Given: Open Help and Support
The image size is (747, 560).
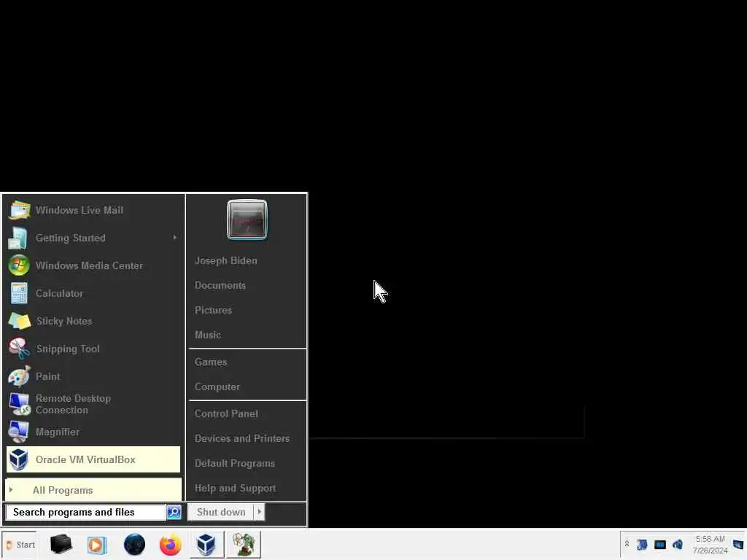Looking at the screenshot, I should (236, 488).
